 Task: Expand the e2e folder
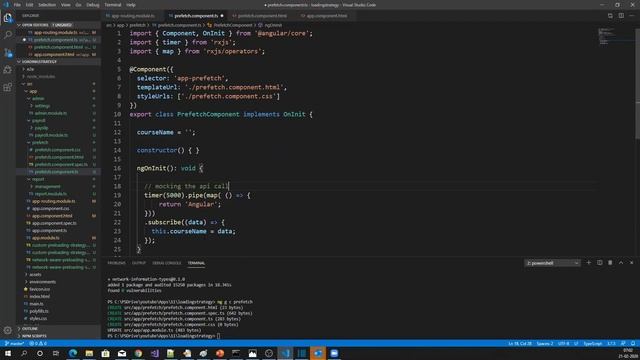[30, 69]
